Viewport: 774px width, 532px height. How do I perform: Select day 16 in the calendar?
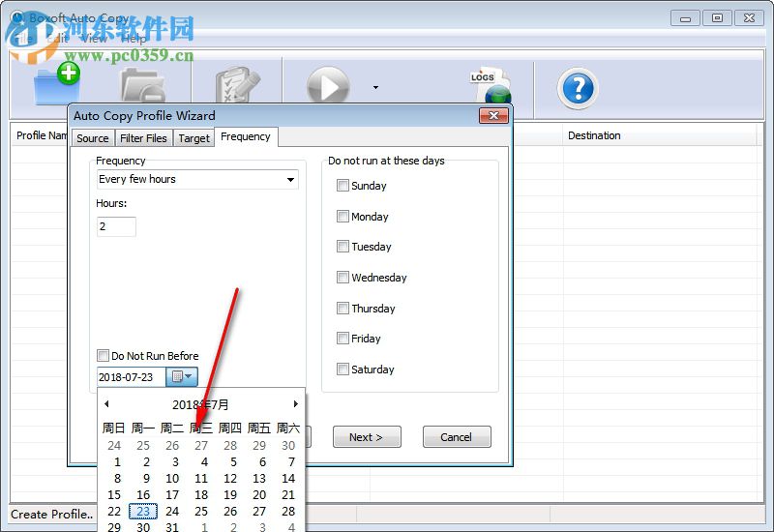(x=143, y=495)
